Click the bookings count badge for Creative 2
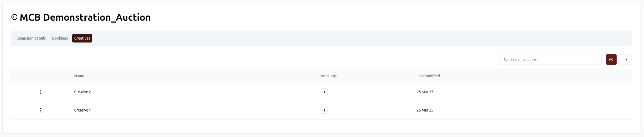Viewport: 644px width, 137px height. click(x=324, y=92)
